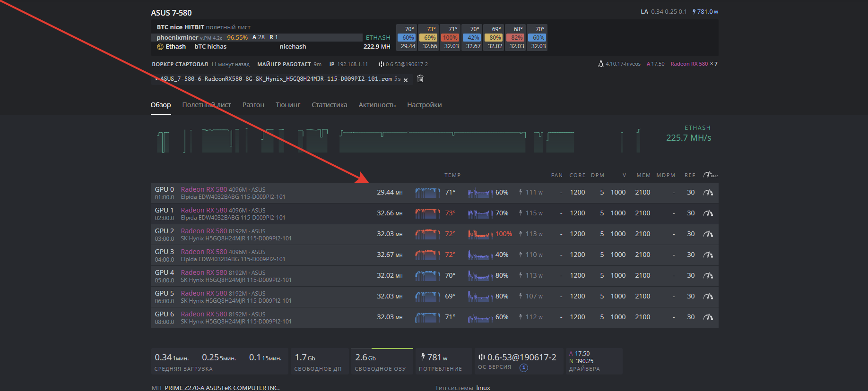Click GPU 4 fan speed mini graph
The height and width of the screenshot is (391, 868).
tap(480, 276)
